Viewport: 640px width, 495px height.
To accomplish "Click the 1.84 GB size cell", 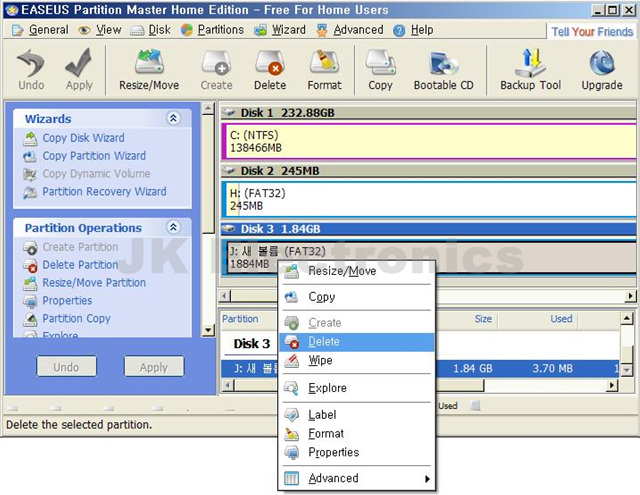I will point(473,368).
